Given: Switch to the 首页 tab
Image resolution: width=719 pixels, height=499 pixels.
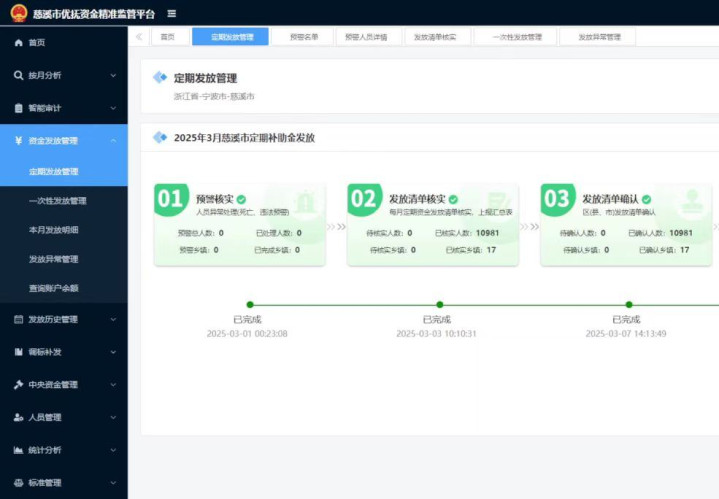Looking at the screenshot, I should 168,37.
